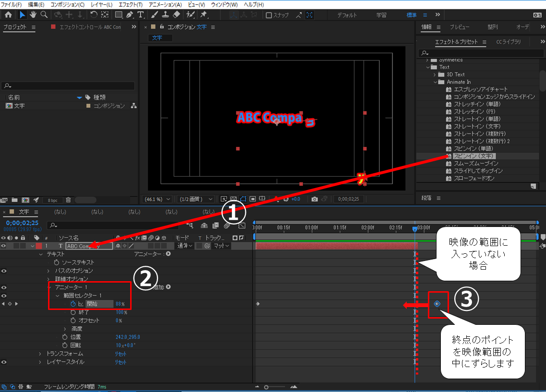Enable the スナップ checkbox
This screenshot has width=546, height=392.
[x=269, y=15]
